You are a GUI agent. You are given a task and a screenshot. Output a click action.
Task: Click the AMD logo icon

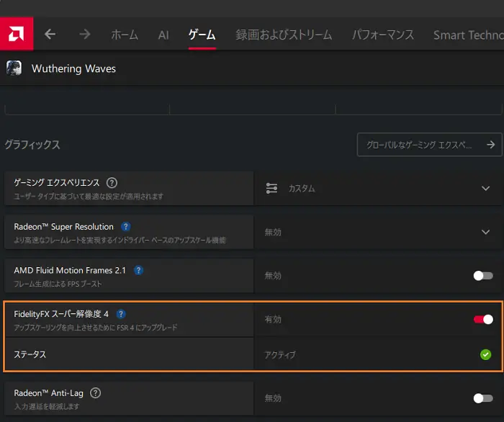pyautogui.click(x=16, y=34)
